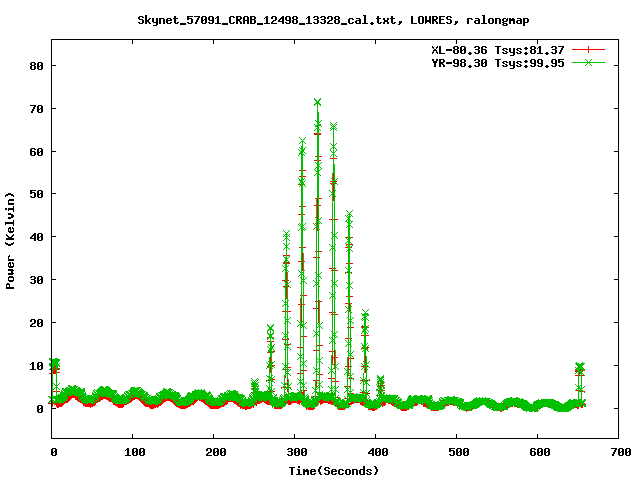Click the x-axis tick label 600
This screenshot has width=640, height=480.
coord(540,452)
